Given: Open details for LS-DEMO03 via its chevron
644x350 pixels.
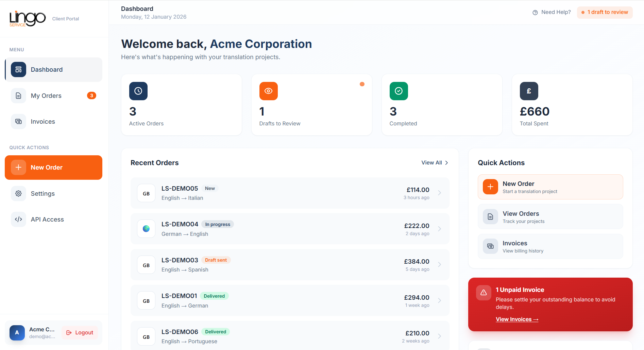Looking at the screenshot, I should click(439, 264).
